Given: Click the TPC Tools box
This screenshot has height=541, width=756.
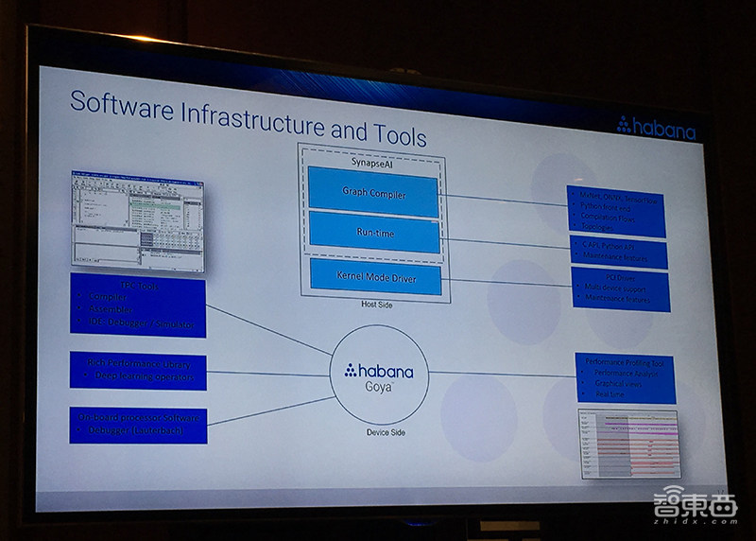Looking at the screenshot, I should pyautogui.click(x=137, y=305).
